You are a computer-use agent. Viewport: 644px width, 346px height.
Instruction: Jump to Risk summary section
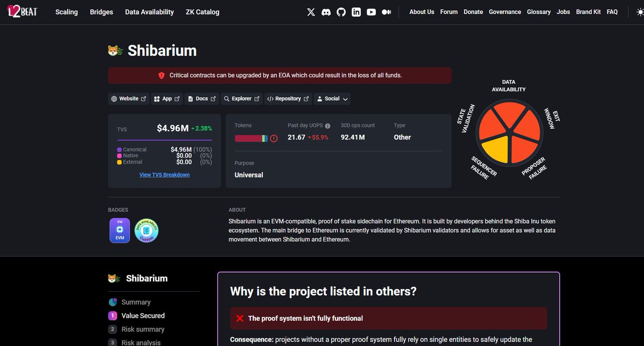pyautogui.click(x=143, y=329)
